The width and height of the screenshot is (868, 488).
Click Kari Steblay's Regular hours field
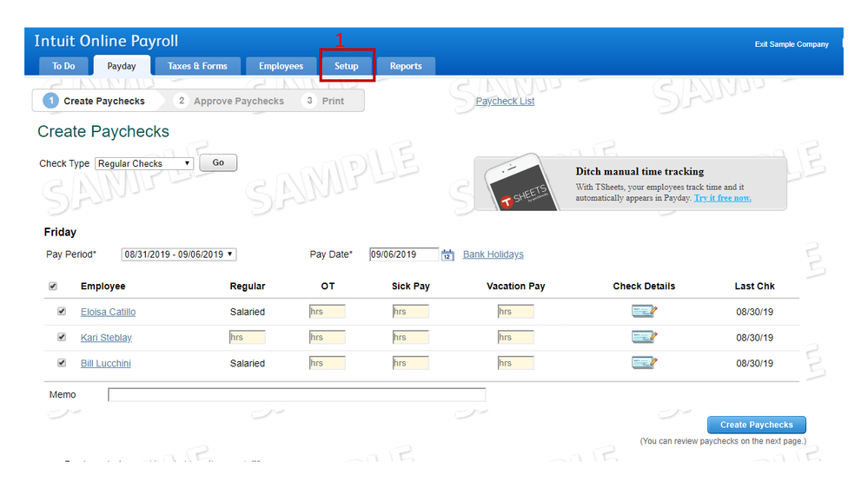pos(248,337)
